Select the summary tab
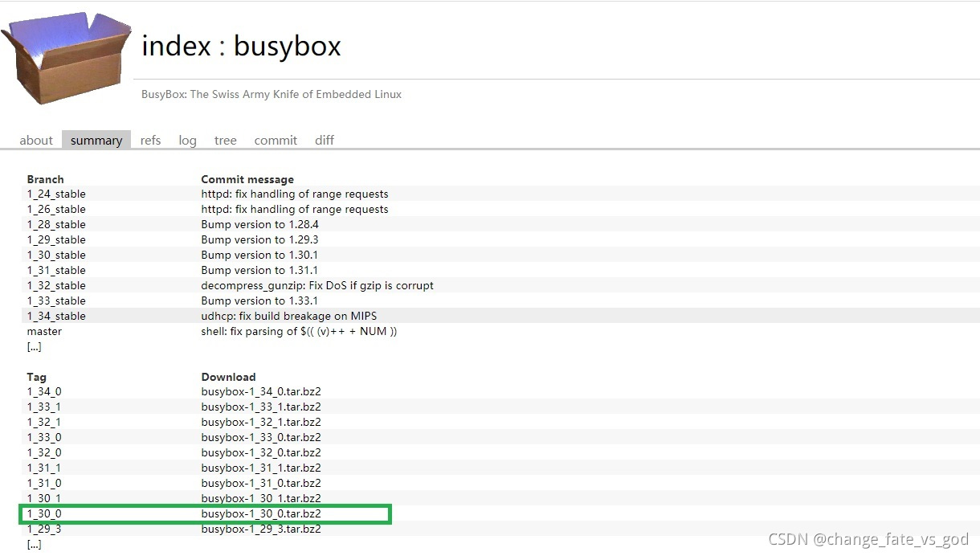Viewport: 980px width, 556px height. click(x=96, y=140)
